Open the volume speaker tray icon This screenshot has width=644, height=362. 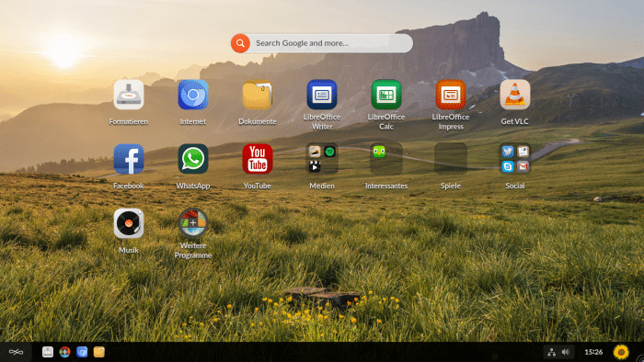point(566,352)
